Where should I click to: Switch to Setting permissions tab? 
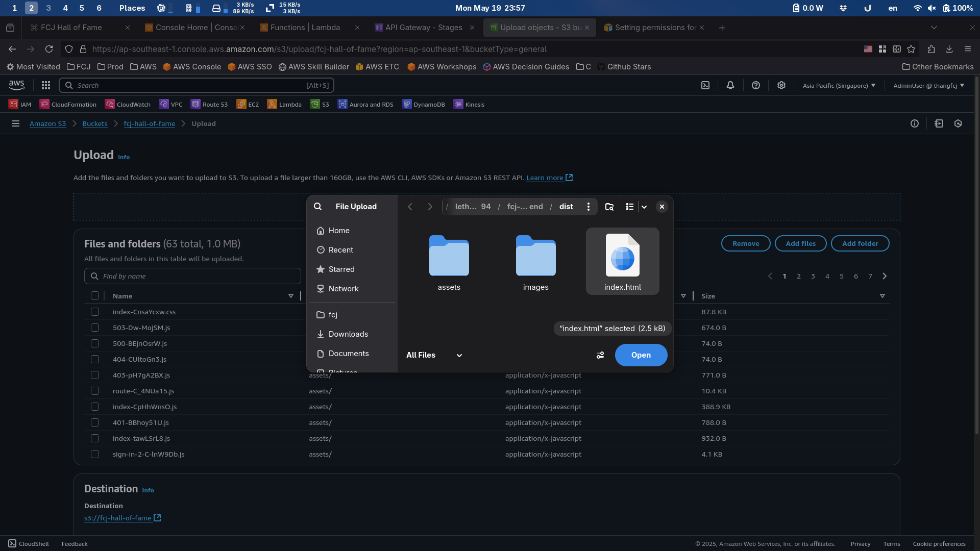click(x=654, y=28)
